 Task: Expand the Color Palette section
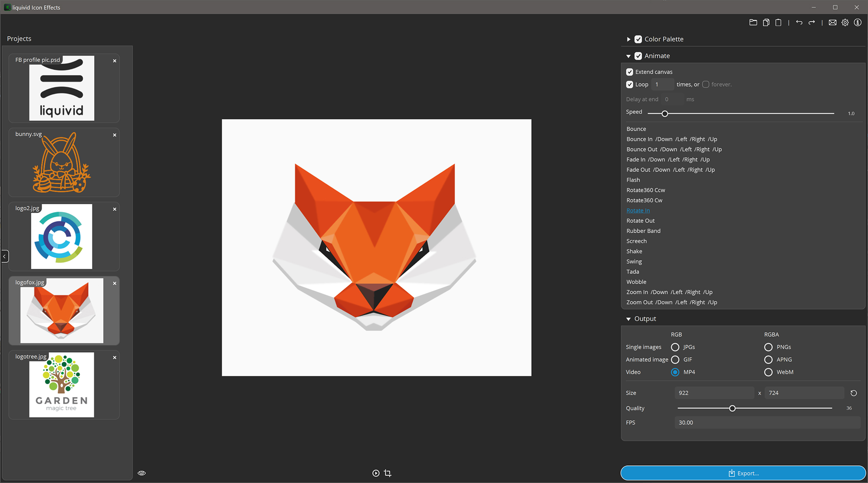pyautogui.click(x=628, y=39)
